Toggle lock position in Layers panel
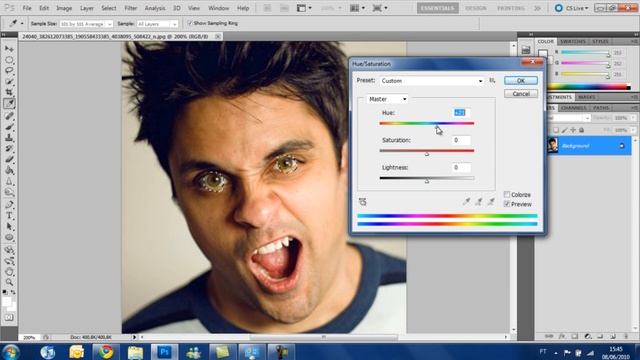Viewport: 640px width, 360px height. (573, 130)
